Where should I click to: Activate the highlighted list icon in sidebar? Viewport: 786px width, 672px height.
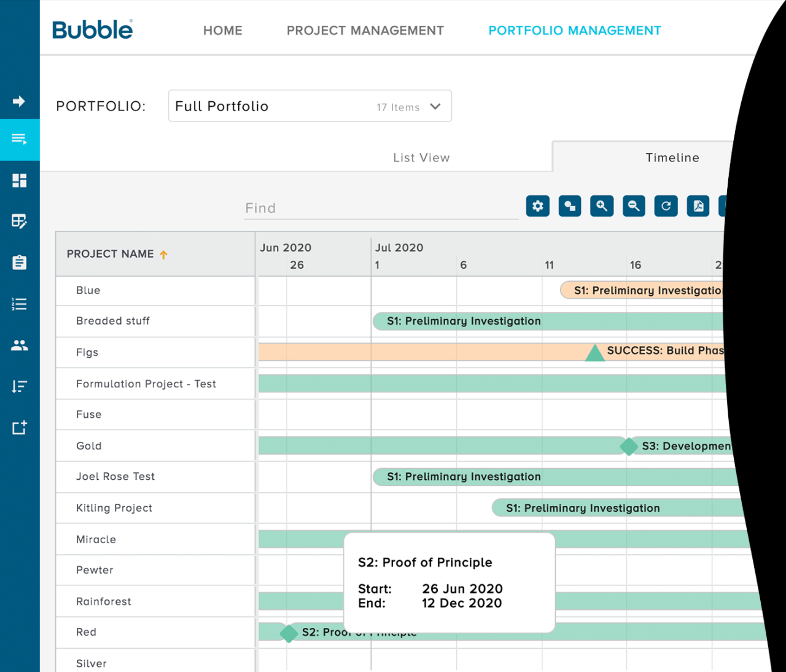(x=20, y=140)
